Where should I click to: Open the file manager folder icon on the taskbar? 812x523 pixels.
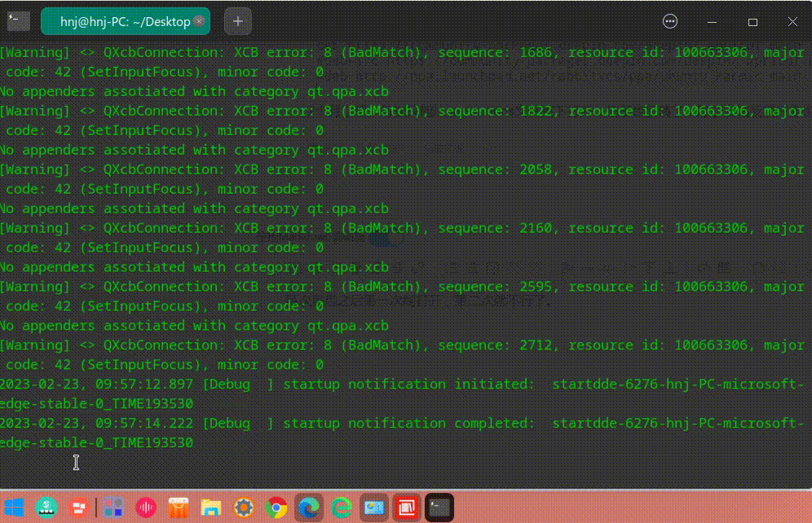(x=211, y=508)
